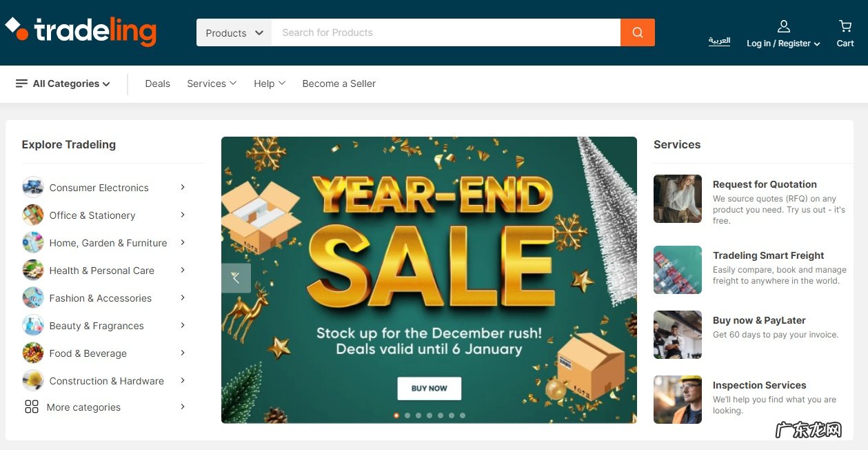Open Become a Seller page
Screen dimensions: 868x450
(x=339, y=84)
